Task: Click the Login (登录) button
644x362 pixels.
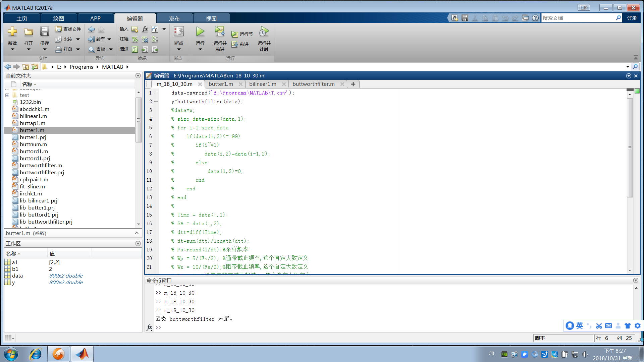Action: pyautogui.click(x=632, y=18)
